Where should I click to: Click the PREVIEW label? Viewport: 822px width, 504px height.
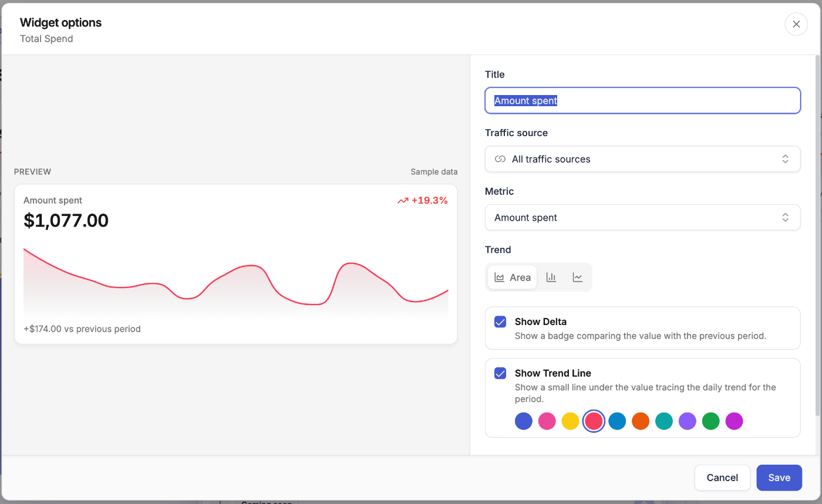click(x=32, y=172)
